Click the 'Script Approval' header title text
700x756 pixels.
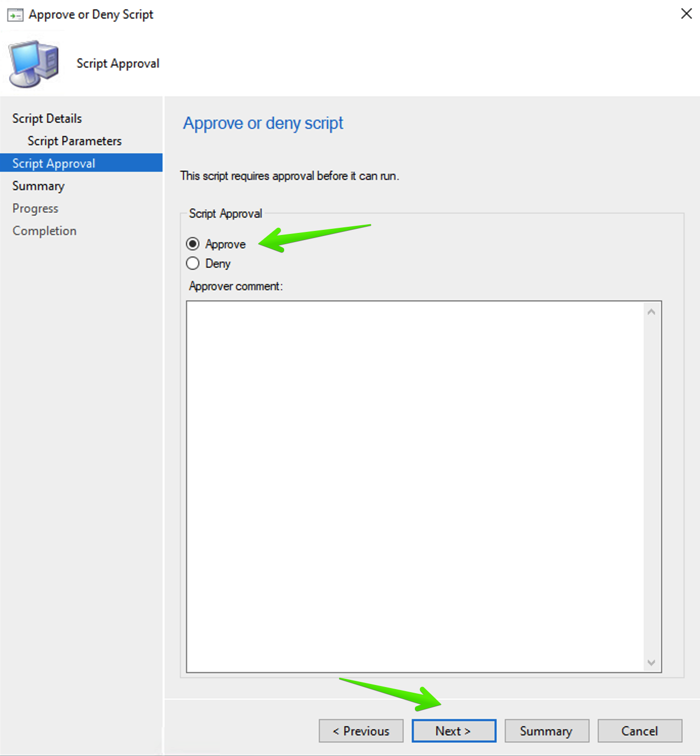coord(118,63)
